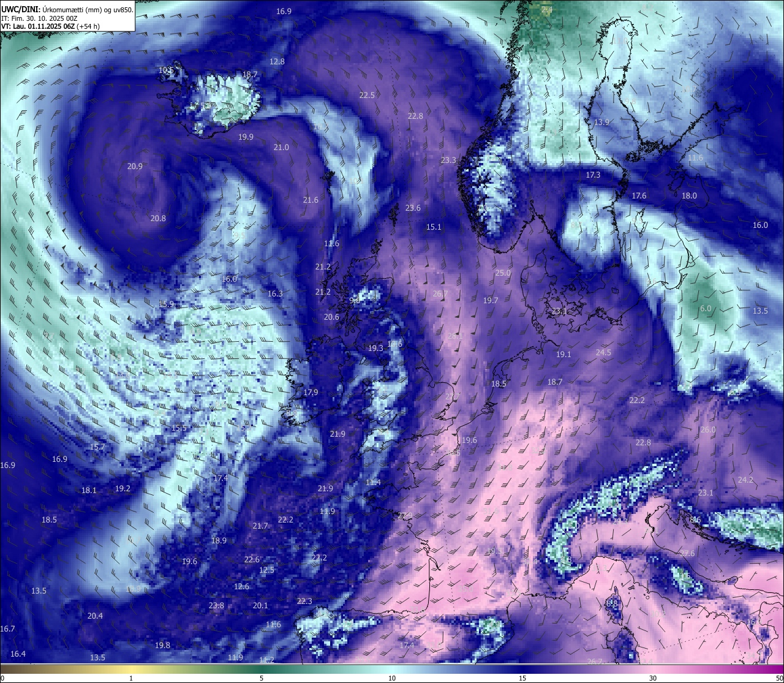The image size is (784, 683).
Task: Click the value label '21.0'
Action: (x=281, y=148)
